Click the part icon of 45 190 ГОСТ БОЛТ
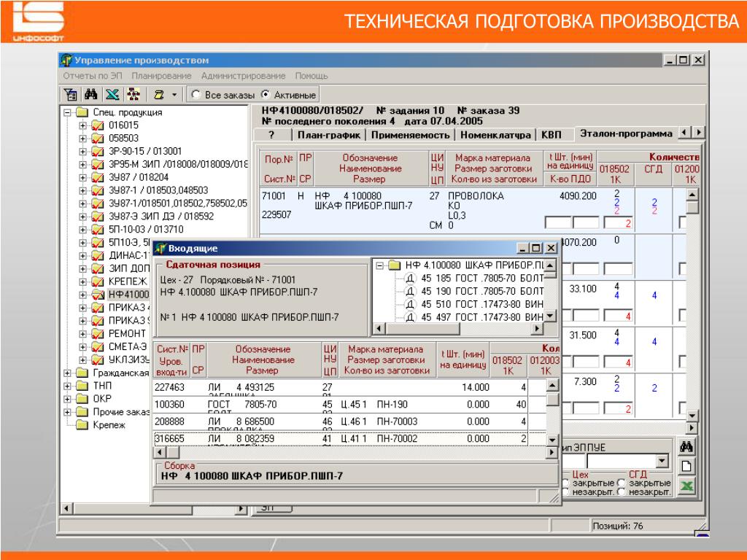The height and width of the screenshot is (560, 747). tap(410, 291)
